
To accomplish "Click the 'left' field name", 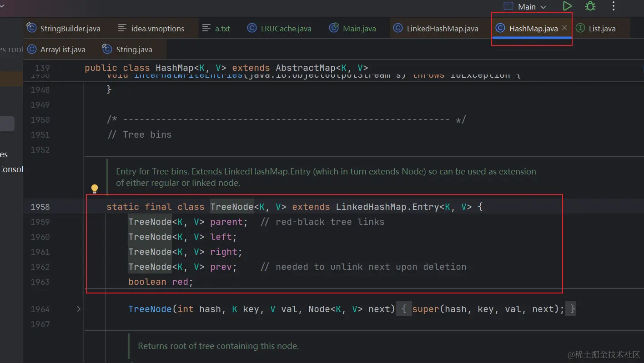I will pyautogui.click(x=221, y=237).
